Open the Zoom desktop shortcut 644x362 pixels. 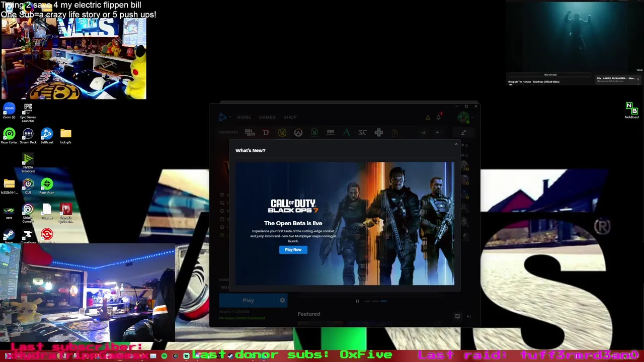pyautogui.click(x=9, y=111)
